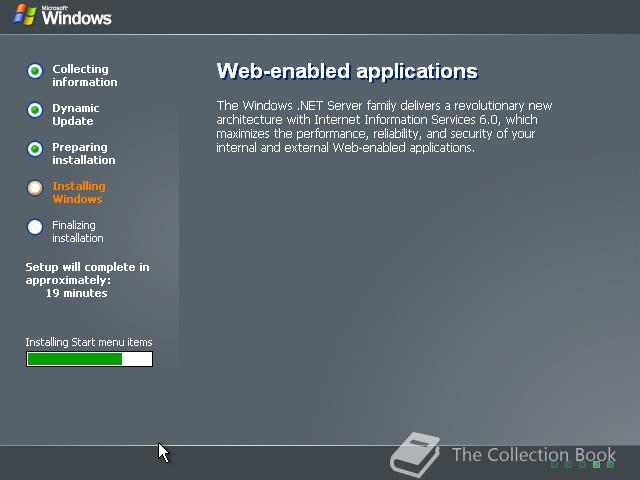Click the Collecting information step indicator
Screen dimensions: 640x480
35,71
